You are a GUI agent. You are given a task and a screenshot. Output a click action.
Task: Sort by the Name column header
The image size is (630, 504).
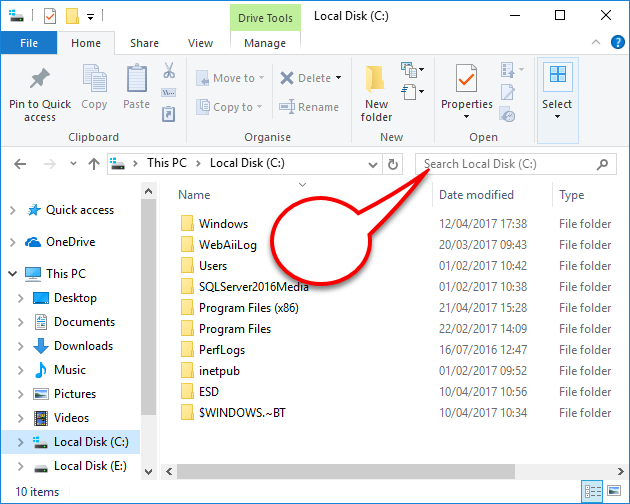click(194, 195)
